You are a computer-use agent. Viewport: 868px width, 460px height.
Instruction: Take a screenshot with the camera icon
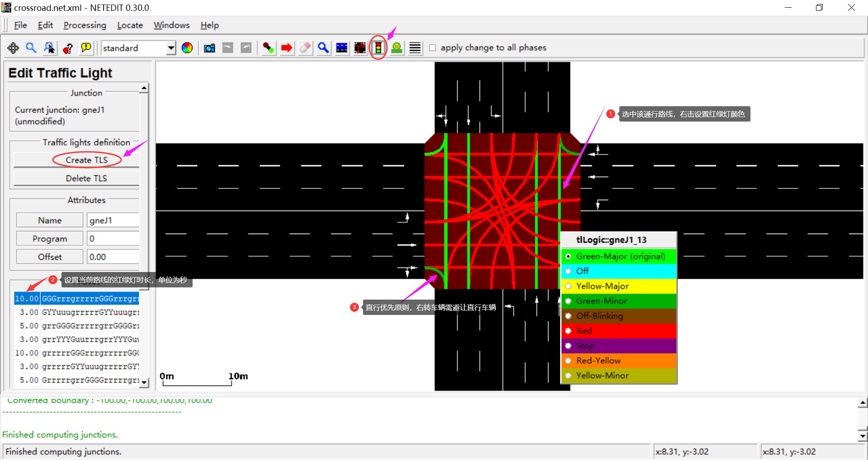pos(209,47)
